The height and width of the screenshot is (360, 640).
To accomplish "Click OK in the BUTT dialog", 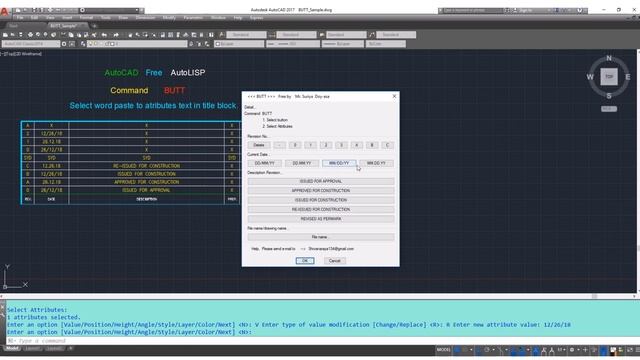I will tap(305, 261).
